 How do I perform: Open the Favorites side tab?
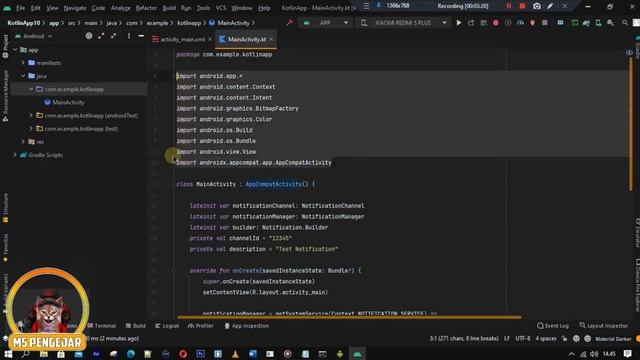(x=5, y=248)
